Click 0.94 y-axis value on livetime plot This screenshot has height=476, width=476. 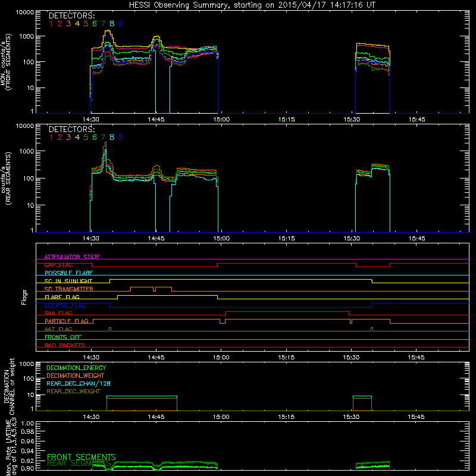[x=27, y=451]
